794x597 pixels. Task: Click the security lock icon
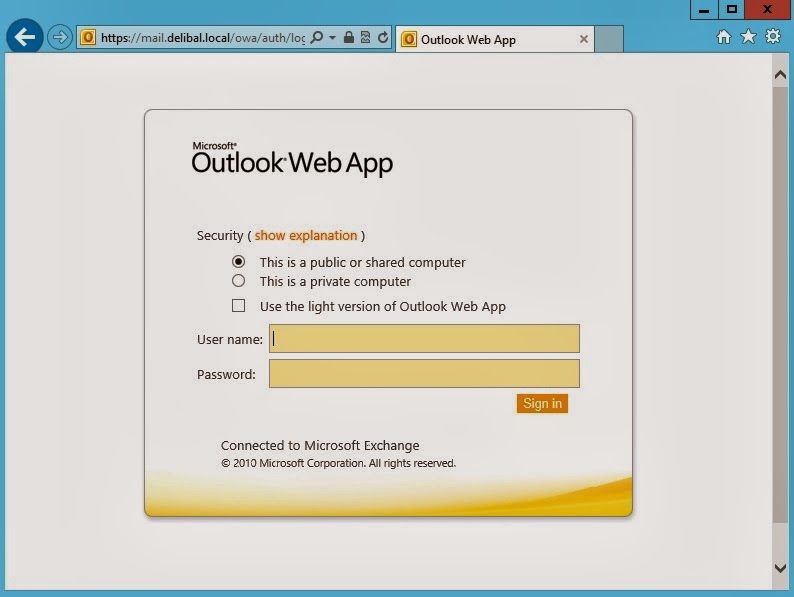348,38
